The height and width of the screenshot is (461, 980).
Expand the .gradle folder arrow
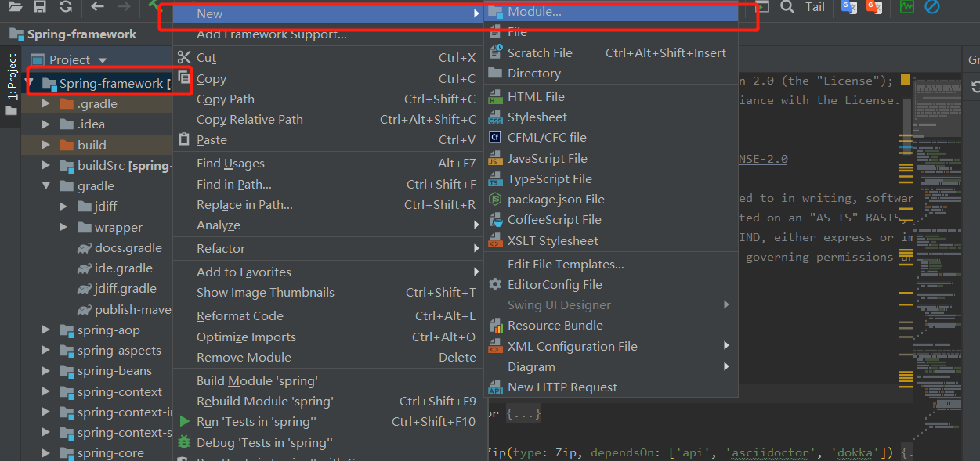click(46, 103)
